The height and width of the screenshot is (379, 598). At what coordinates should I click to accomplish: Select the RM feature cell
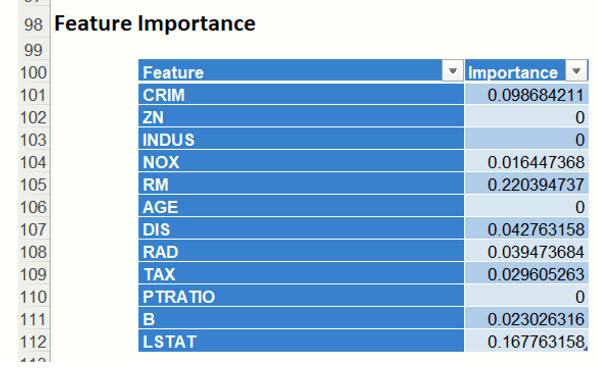coord(301,185)
